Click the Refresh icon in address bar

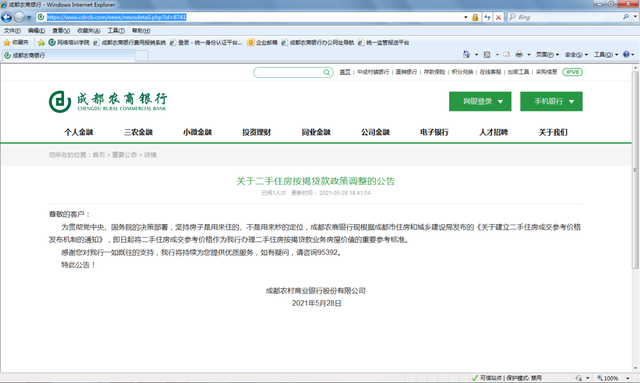(x=487, y=17)
